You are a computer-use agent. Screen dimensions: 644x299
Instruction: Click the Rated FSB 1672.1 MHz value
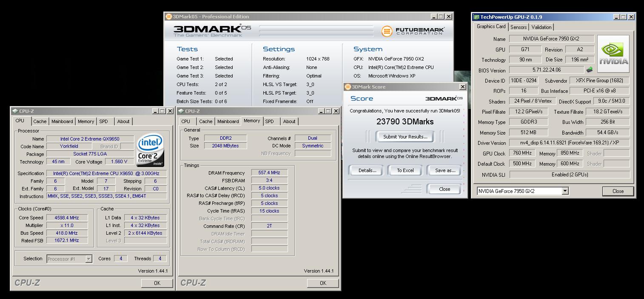pos(67,241)
